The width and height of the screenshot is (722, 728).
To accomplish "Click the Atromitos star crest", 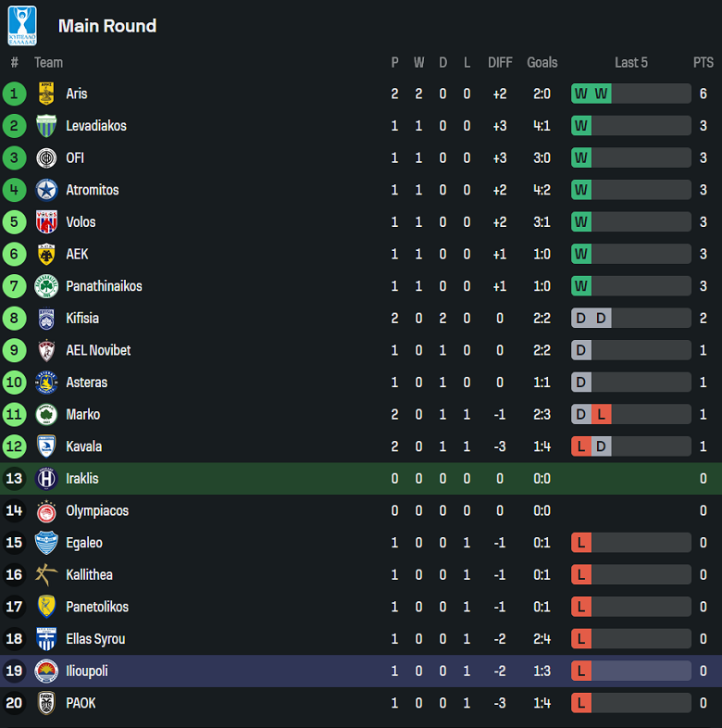I will pos(46,190).
